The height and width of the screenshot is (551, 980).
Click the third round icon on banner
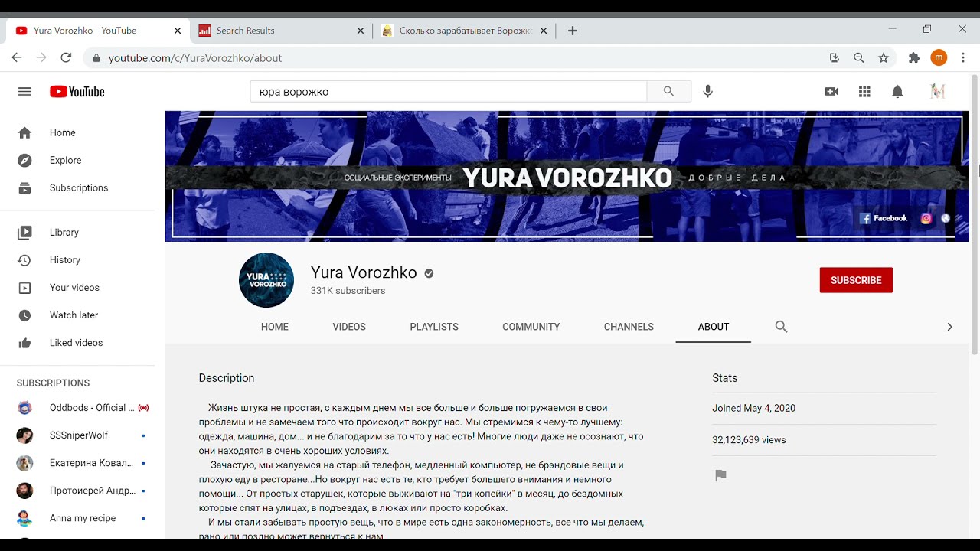(946, 218)
